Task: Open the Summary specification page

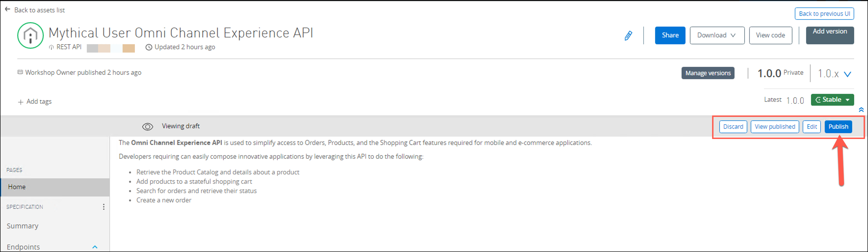Action: pyautogui.click(x=23, y=226)
